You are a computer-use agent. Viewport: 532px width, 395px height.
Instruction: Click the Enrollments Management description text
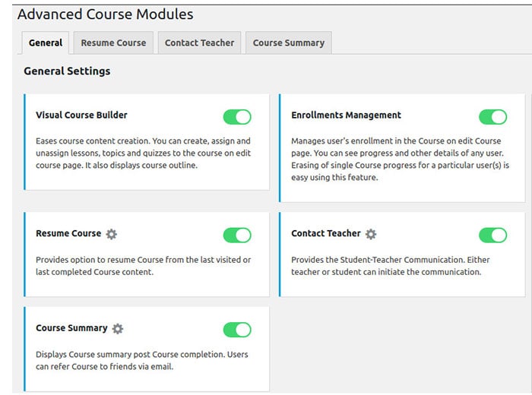click(397, 160)
